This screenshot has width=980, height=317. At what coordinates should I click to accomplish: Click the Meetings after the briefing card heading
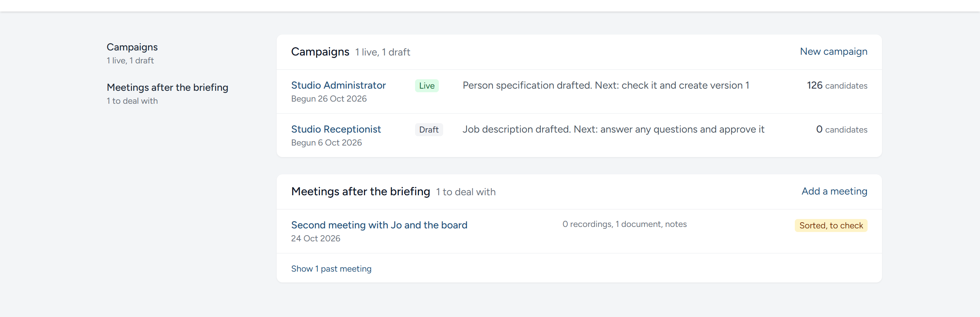(x=360, y=191)
